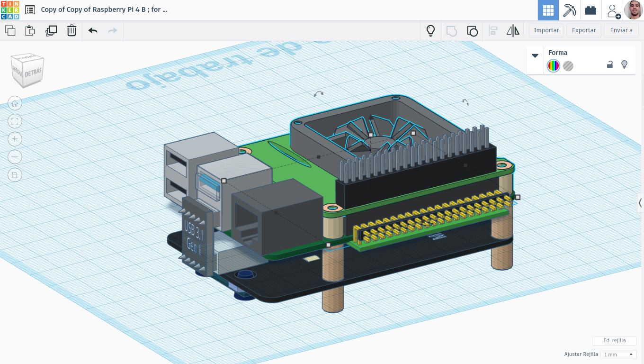Open the designs list icon beside the title
The image size is (644, 364).
pos(30,9)
